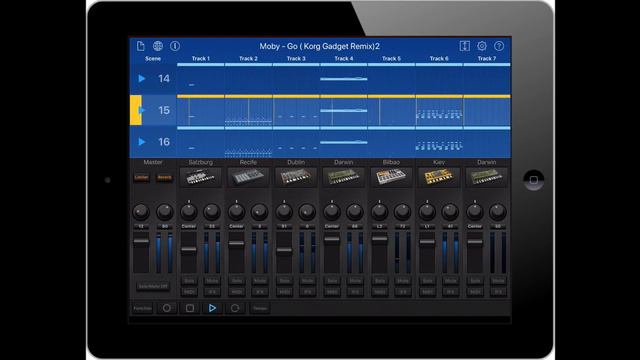This screenshot has width=640, height=360.
Task: Open IFX for the Recife track
Action: 260,292
